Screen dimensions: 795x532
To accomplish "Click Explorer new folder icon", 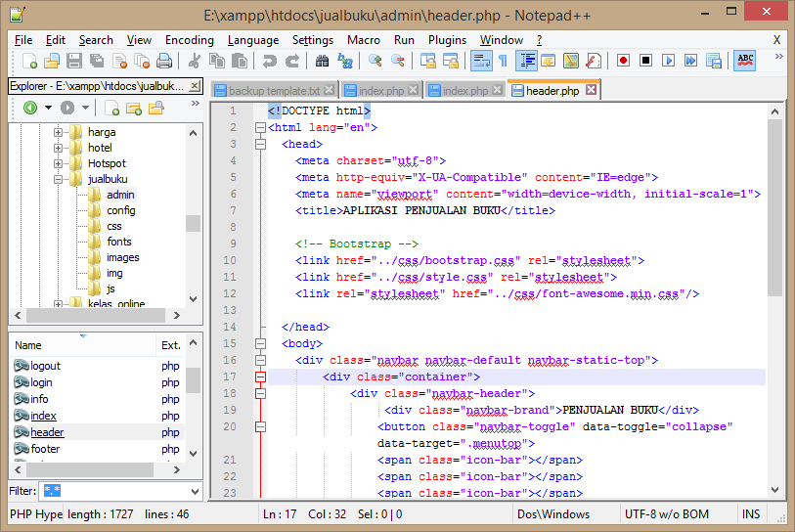I will point(134,108).
